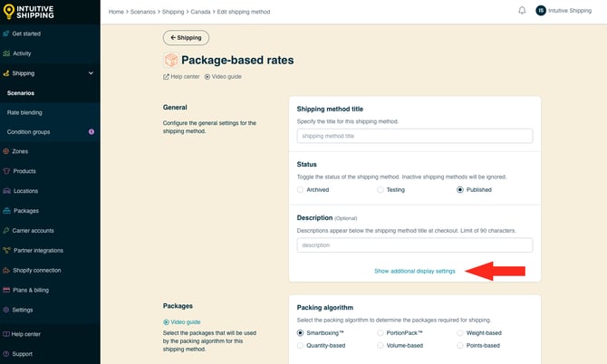Select the Testing status
607x364 pixels.
381,189
